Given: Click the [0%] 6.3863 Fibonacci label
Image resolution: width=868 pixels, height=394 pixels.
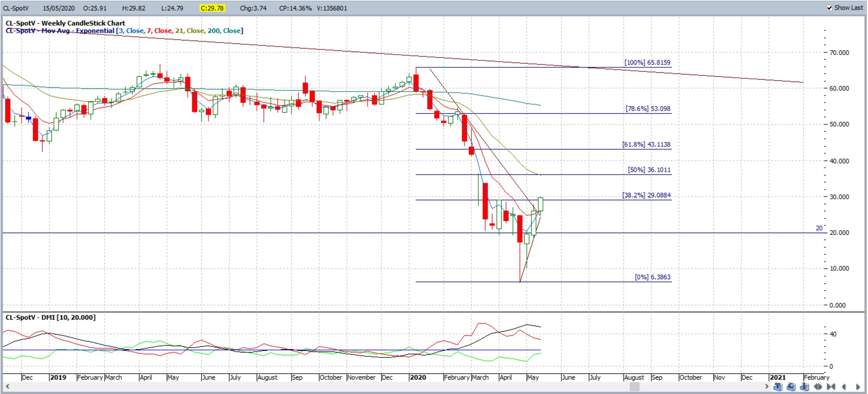Looking at the screenshot, I should point(652,277).
